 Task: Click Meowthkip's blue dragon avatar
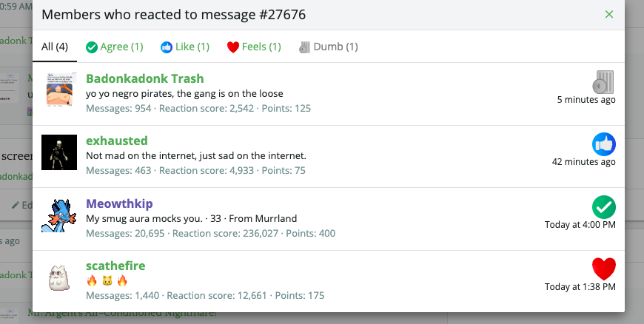pyautogui.click(x=59, y=215)
